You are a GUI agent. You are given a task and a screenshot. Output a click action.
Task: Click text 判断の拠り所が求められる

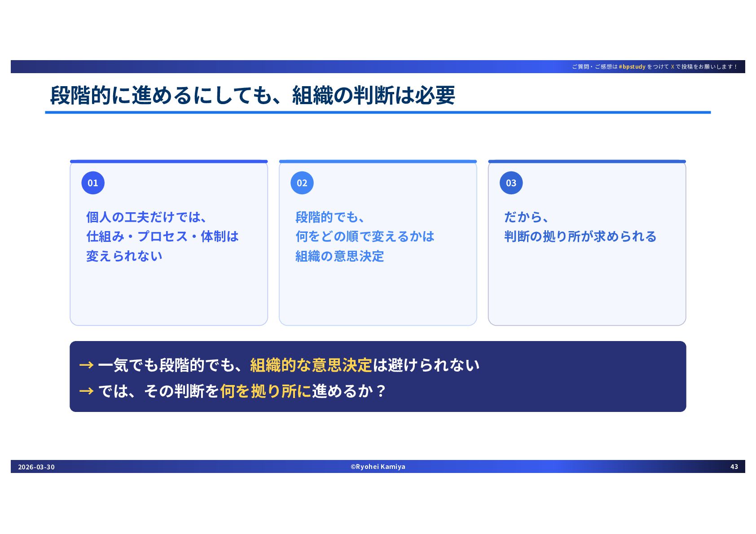pos(580,236)
